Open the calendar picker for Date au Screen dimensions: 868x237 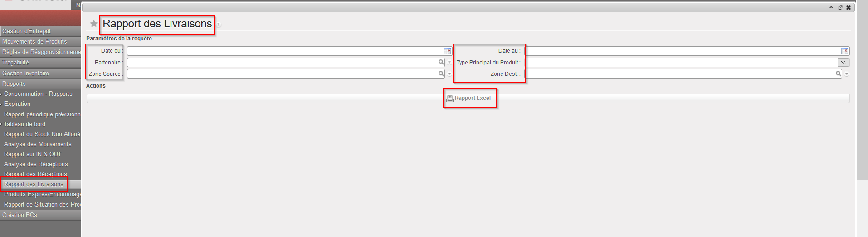click(x=844, y=51)
